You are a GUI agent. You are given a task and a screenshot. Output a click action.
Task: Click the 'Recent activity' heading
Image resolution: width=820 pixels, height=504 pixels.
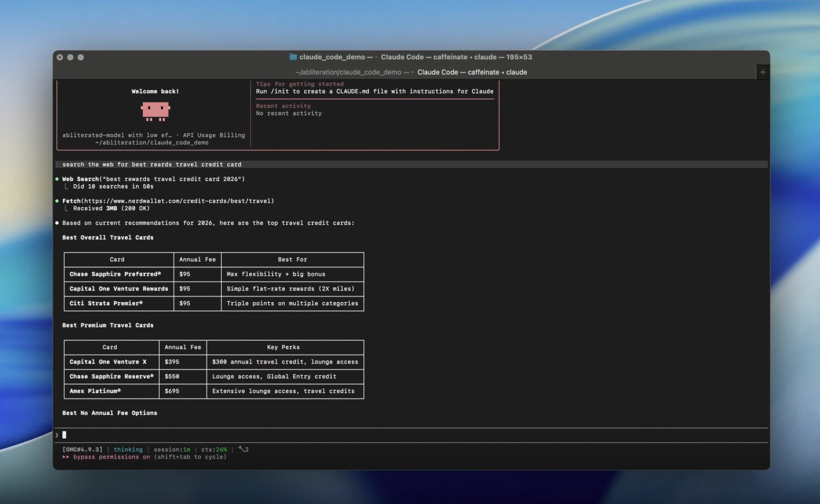pyautogui.click(x=283, y=106)
